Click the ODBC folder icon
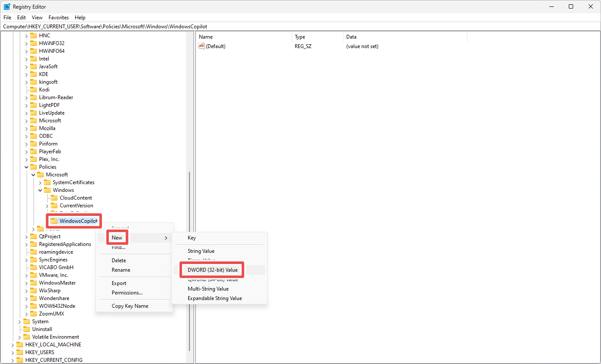Viewport: 601px width, 364px height. tap(34, 136)
